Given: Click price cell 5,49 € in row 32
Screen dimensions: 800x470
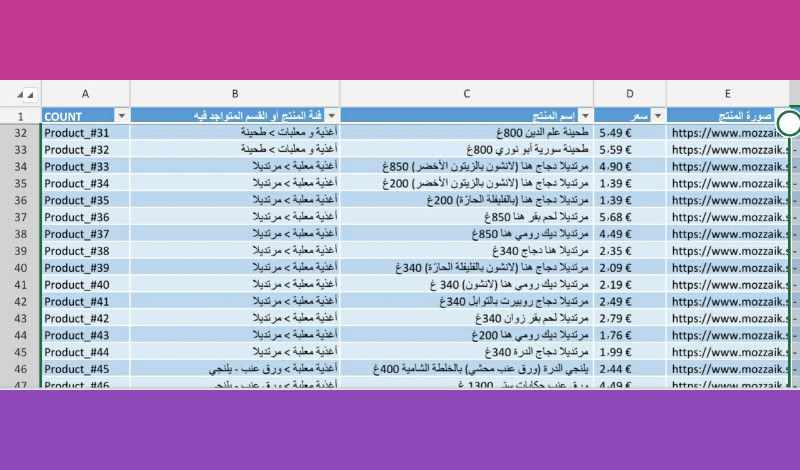Looking at the screenshot, I should (x=630, y=133).
